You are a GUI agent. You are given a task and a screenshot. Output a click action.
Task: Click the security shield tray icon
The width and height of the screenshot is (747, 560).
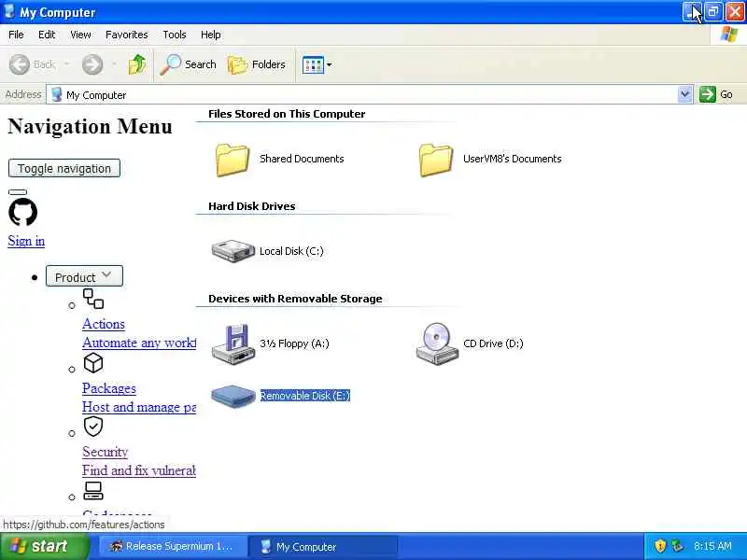pos(660,546)
